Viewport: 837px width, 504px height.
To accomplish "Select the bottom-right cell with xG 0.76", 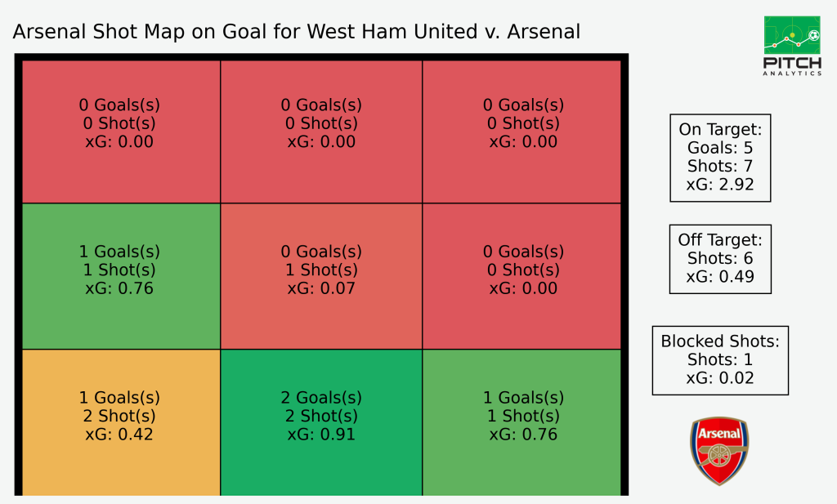I will (522, 422).
